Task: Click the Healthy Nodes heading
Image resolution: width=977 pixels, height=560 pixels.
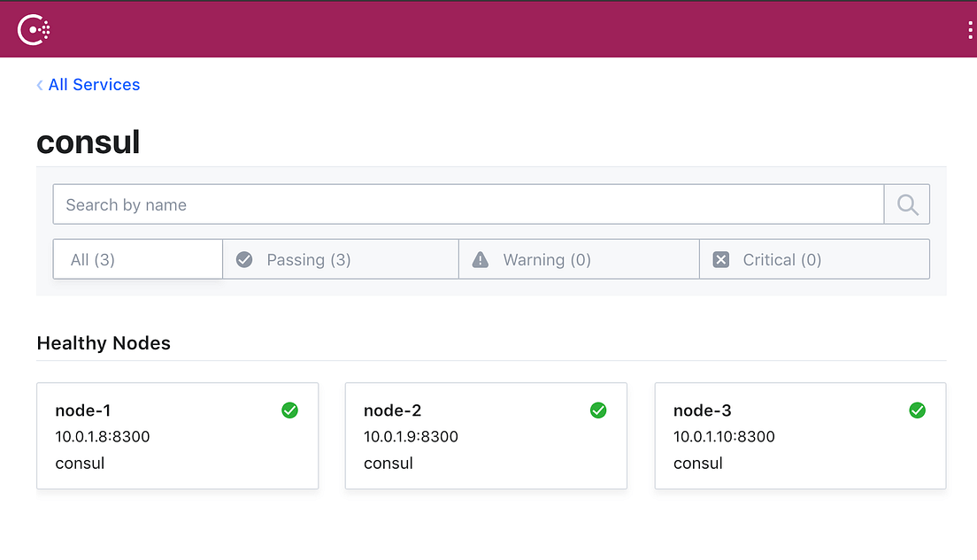Action: pos(104,343)
